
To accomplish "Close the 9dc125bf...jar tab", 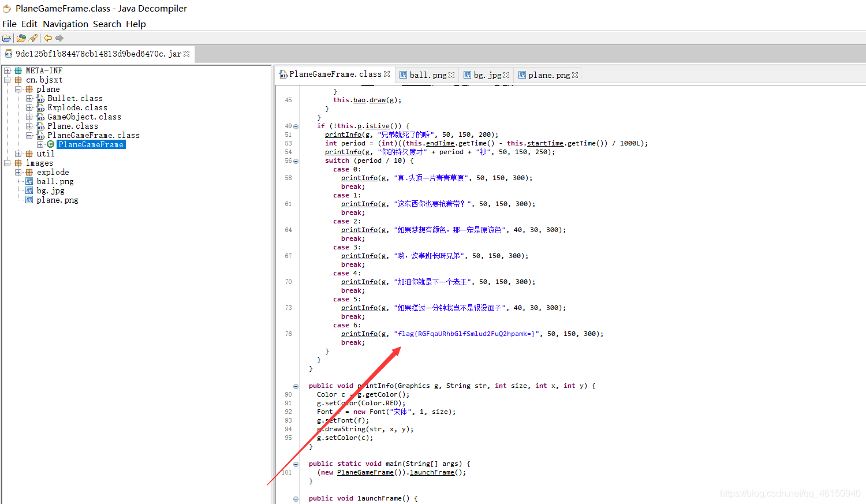I will (186, 54).
